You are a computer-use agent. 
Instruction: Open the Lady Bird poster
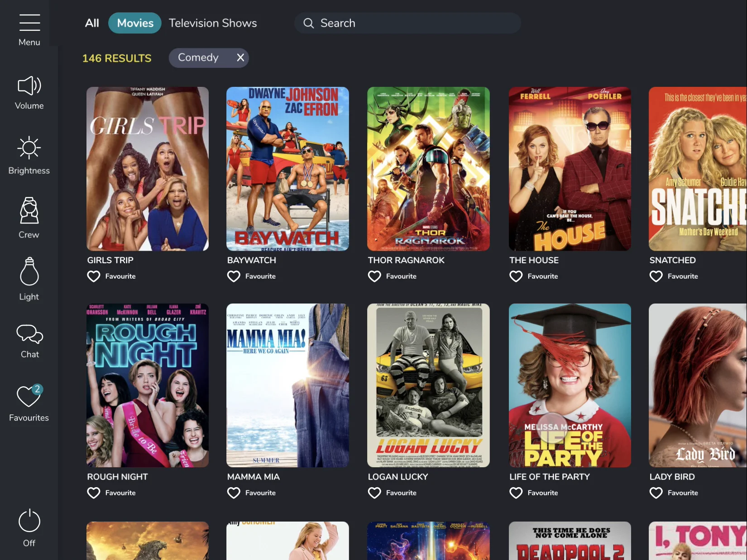698,385
